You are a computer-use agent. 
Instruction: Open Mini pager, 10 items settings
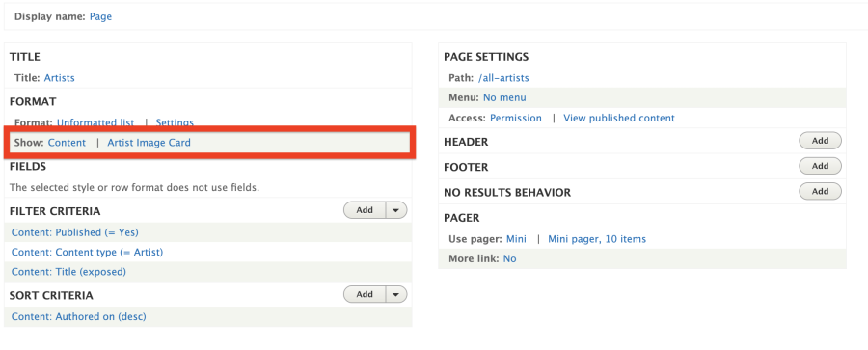click(597, 239)
